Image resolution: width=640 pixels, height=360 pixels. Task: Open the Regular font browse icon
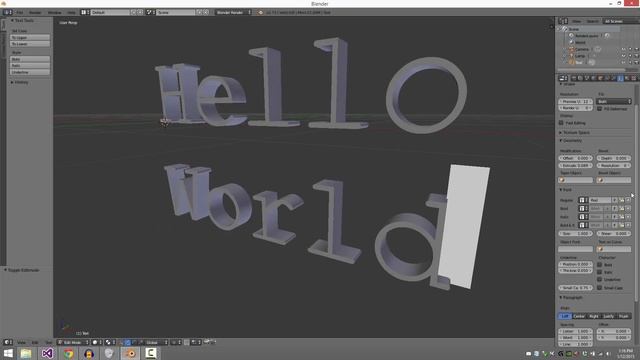point(583,200)
